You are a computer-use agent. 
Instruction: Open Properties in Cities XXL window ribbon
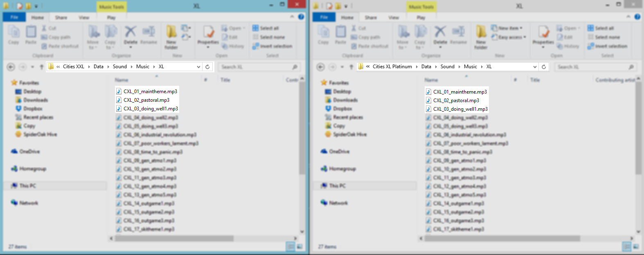coord(208,37)
